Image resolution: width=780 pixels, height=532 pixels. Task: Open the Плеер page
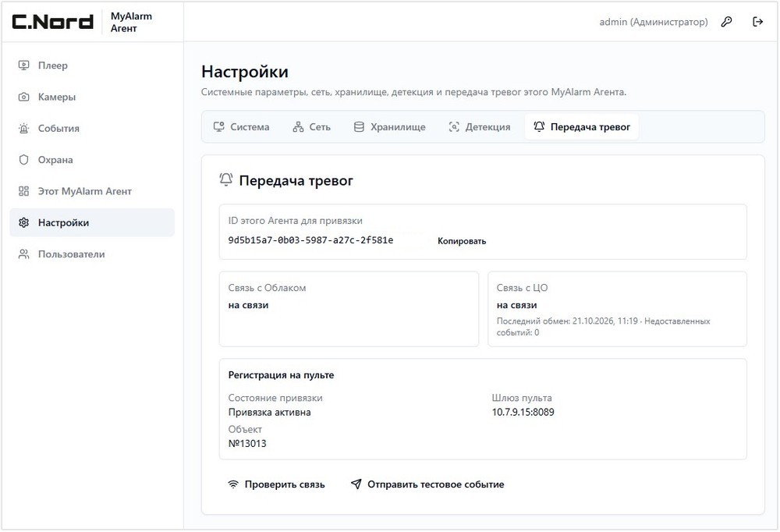coord(92,66)
